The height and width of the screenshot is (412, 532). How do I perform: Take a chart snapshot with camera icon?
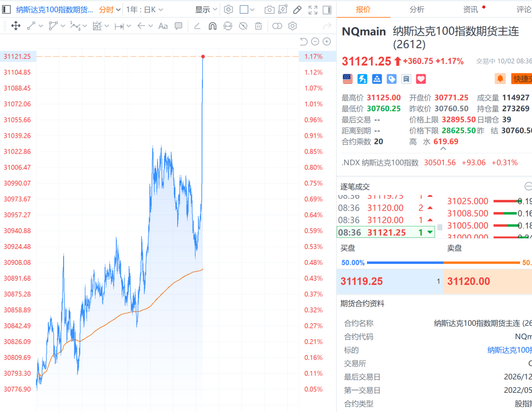click(x=269, y=10)
